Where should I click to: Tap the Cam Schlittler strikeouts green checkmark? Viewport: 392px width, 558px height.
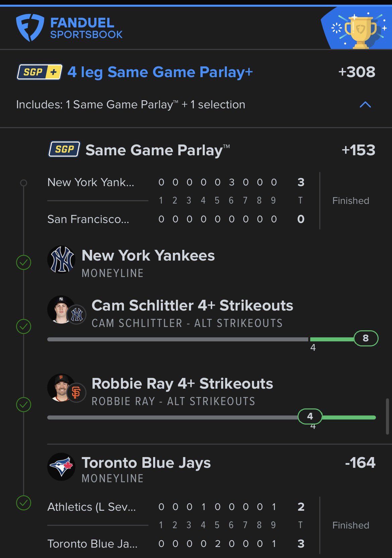point(23,326)
